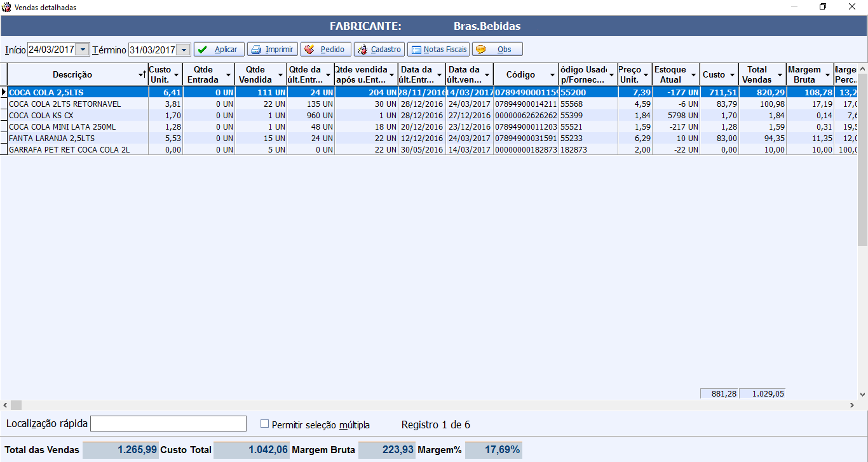Image resolution: width=868 pixels, height=462 pixels.
Task: Click the Custo Total value 1.042,06
Action: pos(251,449)
